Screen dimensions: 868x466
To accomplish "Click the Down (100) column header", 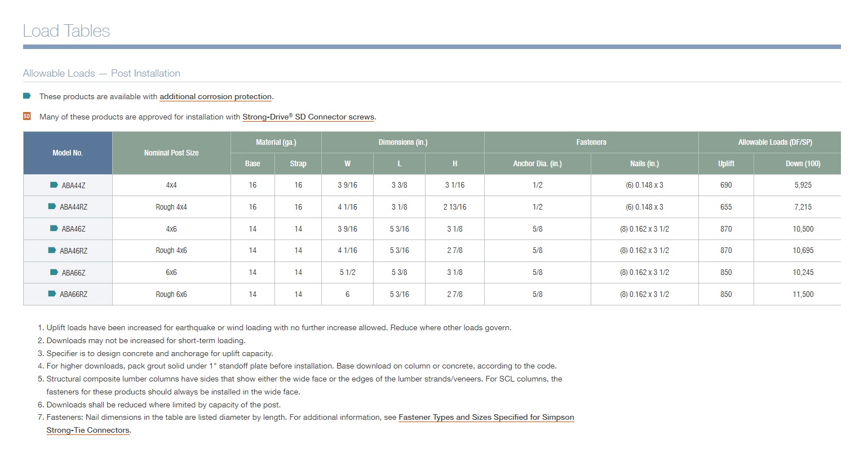I will [x=803, y=163].
